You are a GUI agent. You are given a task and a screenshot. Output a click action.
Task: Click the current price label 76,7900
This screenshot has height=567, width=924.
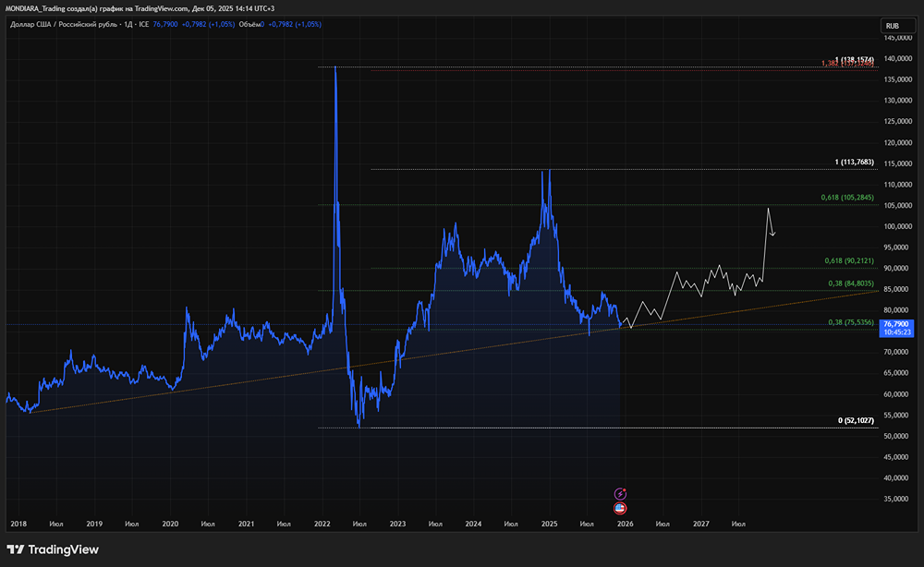pyautogui.click(x=897, y=324)
